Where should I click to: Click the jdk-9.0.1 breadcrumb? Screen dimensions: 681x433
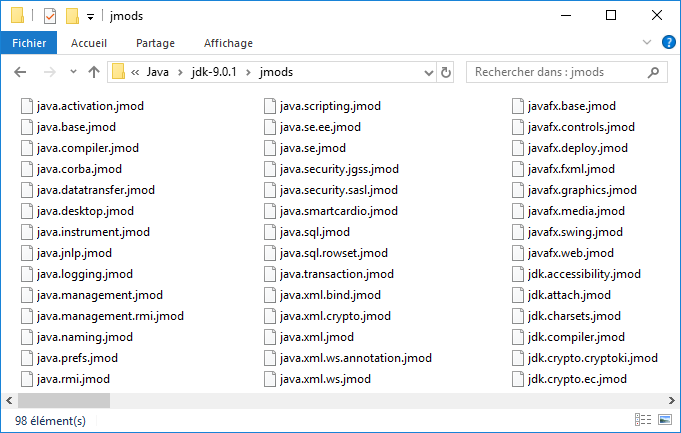click(x=214, y=72)
